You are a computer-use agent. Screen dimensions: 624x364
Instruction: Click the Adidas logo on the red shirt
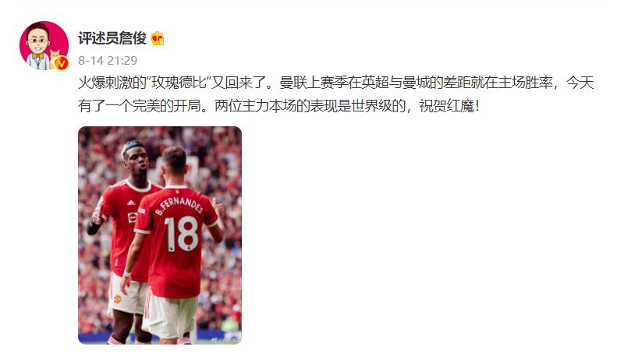coord(130,203)
